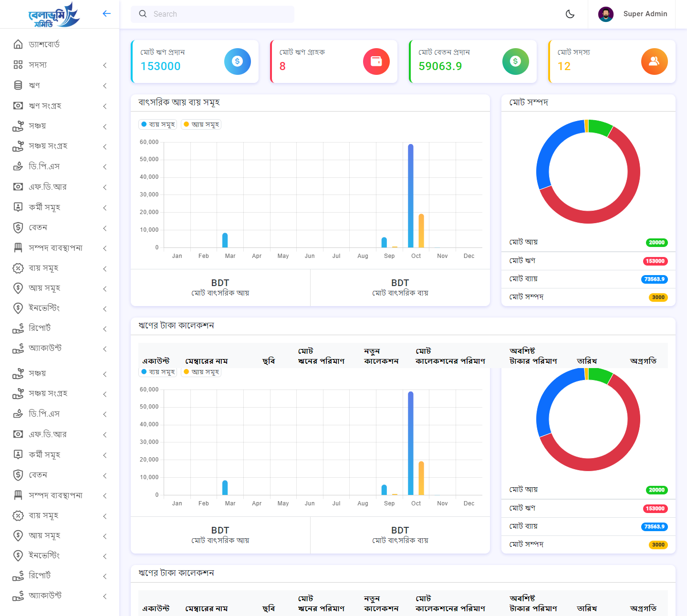The width and height of the screenshot is (687, 616).
Task: Click the orange Oct bar in the upper chart
Action: pos(421,231)
